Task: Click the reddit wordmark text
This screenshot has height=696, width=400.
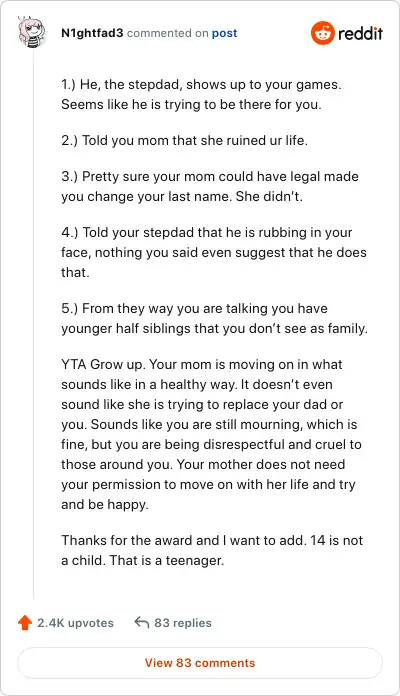Action: tap(360, 33)
